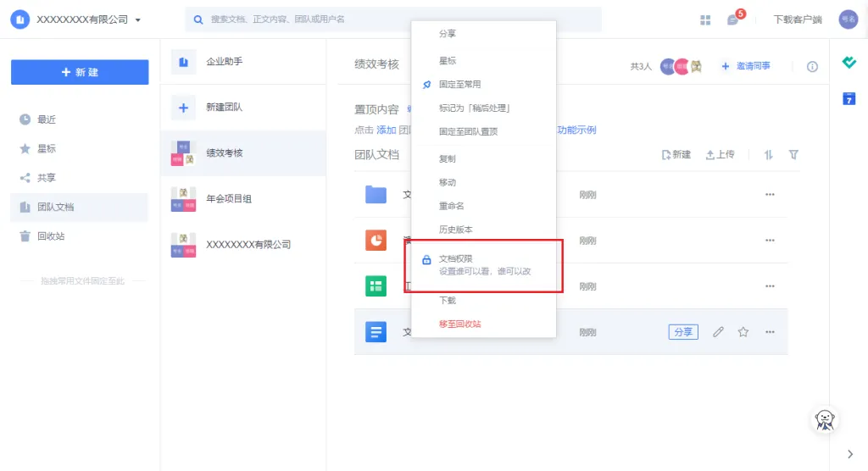Viewport: 868px width, 471px height.
Task: Select the 年会项目组 team
Action: click(243, 199)
